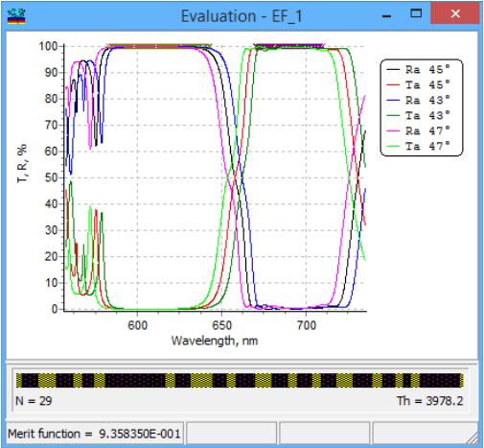Viewport: 484px width, 448px height.
Task: Close the Evaluation - EF_1 window
Action: point(455,13)
